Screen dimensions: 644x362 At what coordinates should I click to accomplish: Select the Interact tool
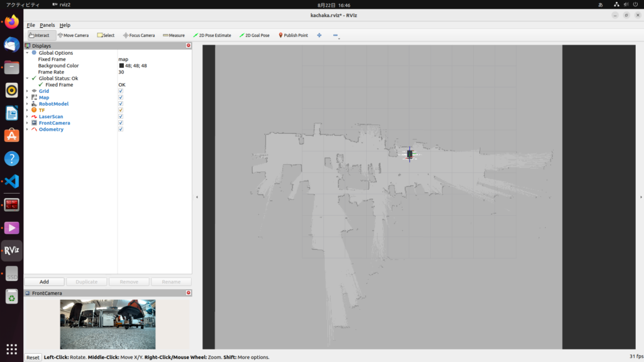[x=39, y=35]
